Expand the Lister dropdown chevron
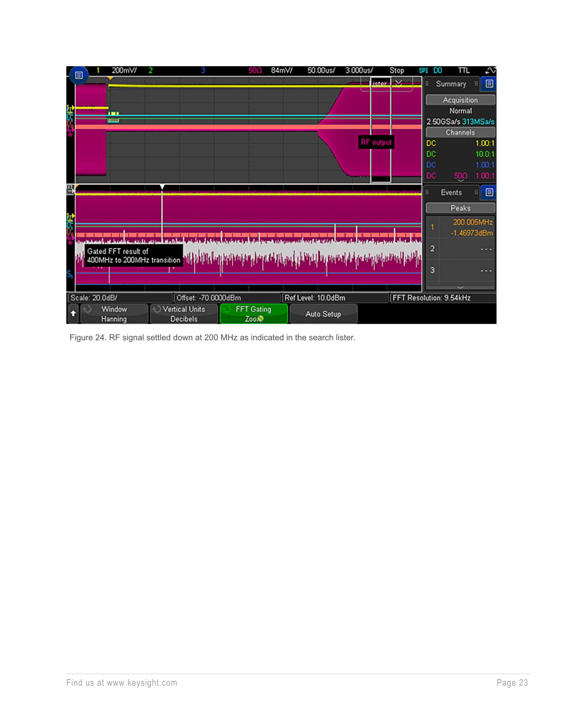 (x=398, y=84)
